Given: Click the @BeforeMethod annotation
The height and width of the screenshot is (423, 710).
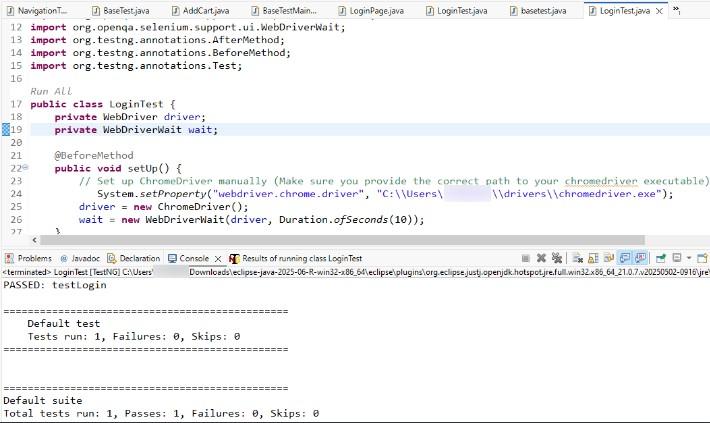Looking at the screenshot, I should [94, 155].
